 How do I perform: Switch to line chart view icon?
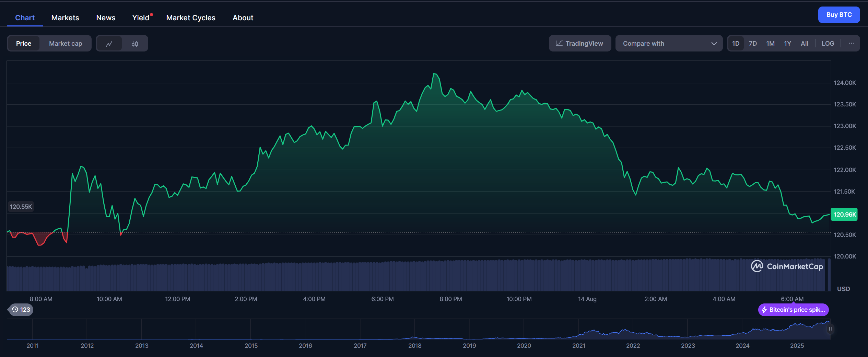tap(109, 44)
